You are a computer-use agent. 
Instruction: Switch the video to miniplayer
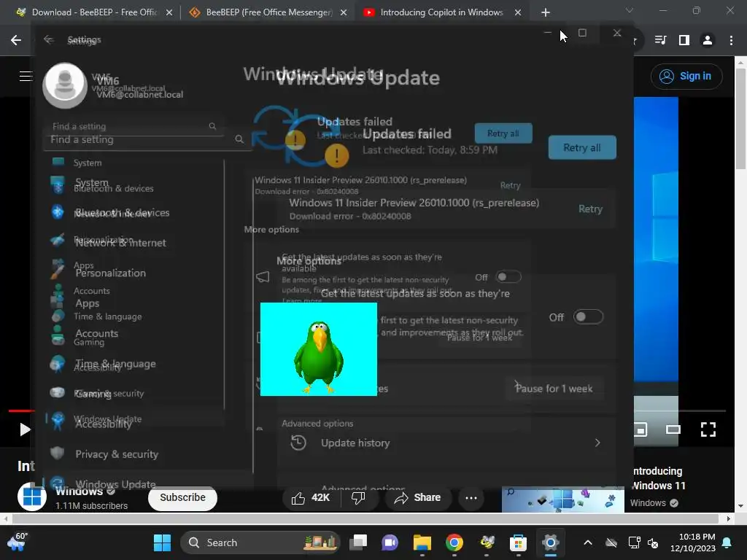(x=640, y=429)
